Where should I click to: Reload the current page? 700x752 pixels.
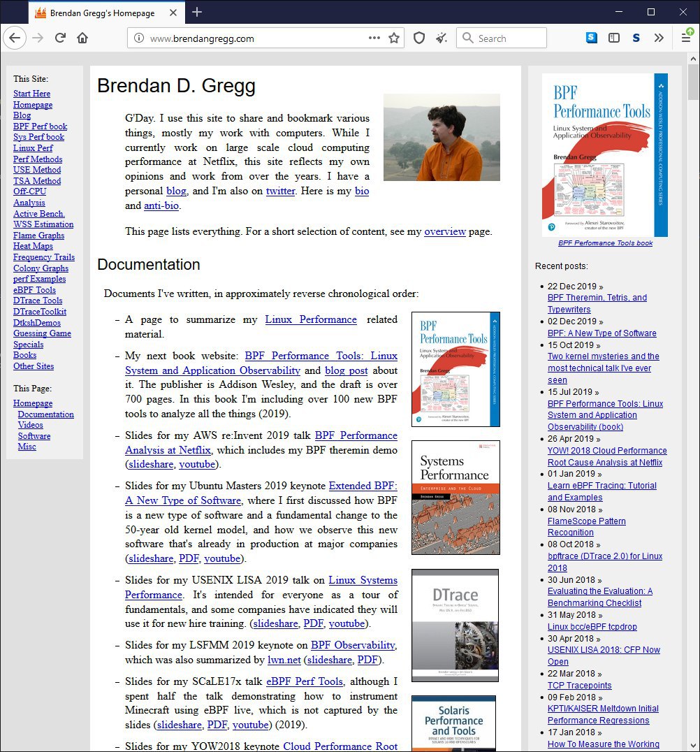(x=60, y=38)
